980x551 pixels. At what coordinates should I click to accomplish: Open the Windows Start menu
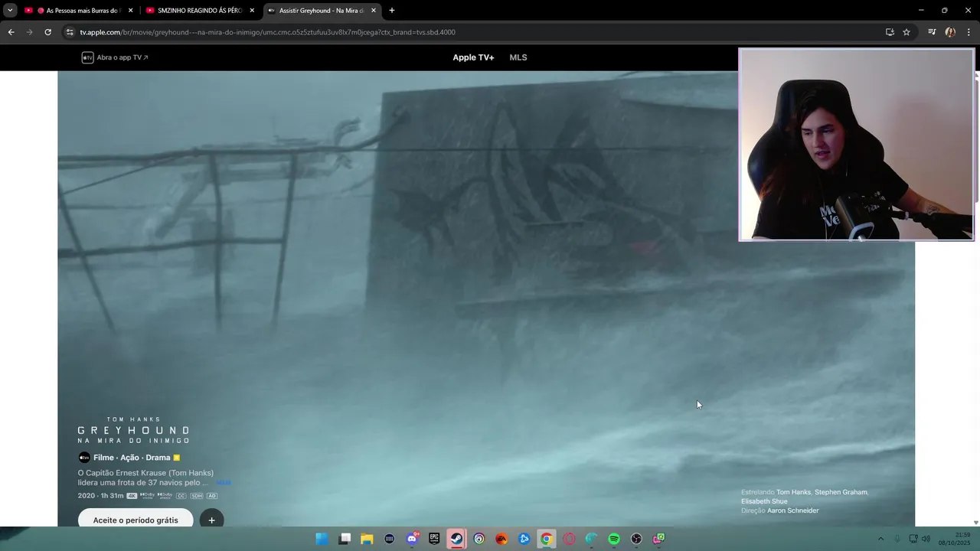click(x=322, y=539)
